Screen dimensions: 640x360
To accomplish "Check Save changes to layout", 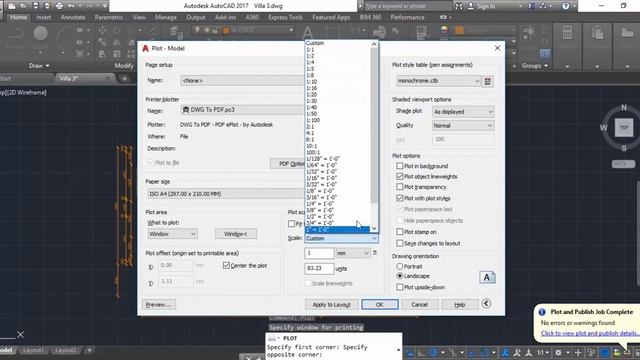I will coord(400,243).
